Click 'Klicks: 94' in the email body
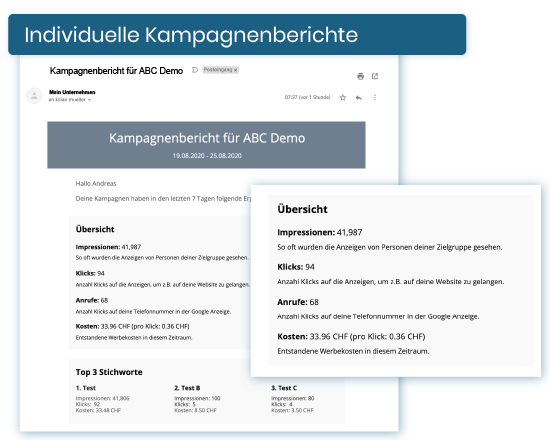The image size is (550, 440). coord(90,273)
